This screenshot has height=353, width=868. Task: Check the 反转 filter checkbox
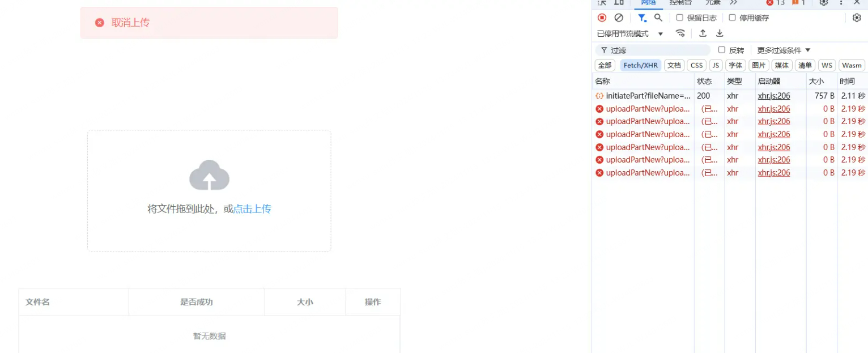(721, 50)
